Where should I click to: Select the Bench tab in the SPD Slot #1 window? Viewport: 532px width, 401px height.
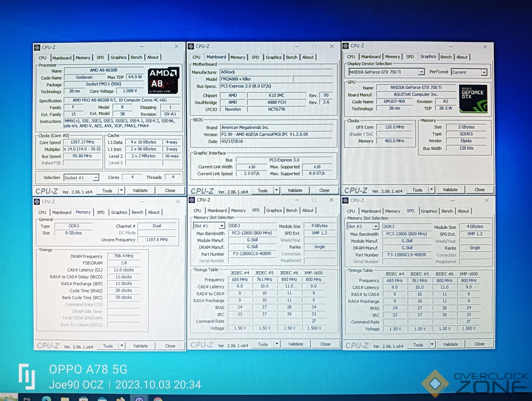click(x=292, y=211)
